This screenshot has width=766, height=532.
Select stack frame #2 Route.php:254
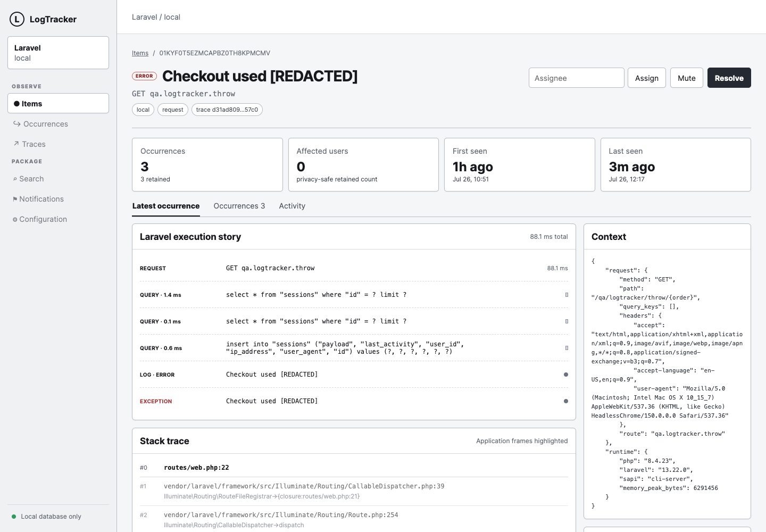[354, 520]
